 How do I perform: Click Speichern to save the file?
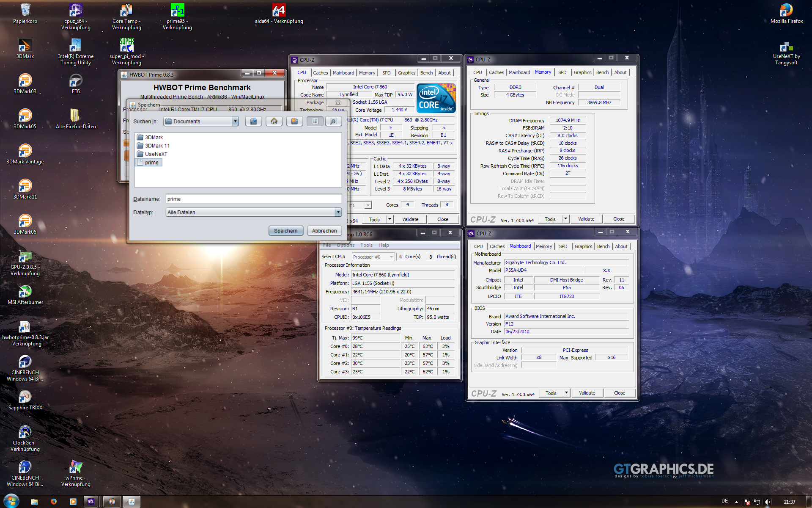[285, 231]
